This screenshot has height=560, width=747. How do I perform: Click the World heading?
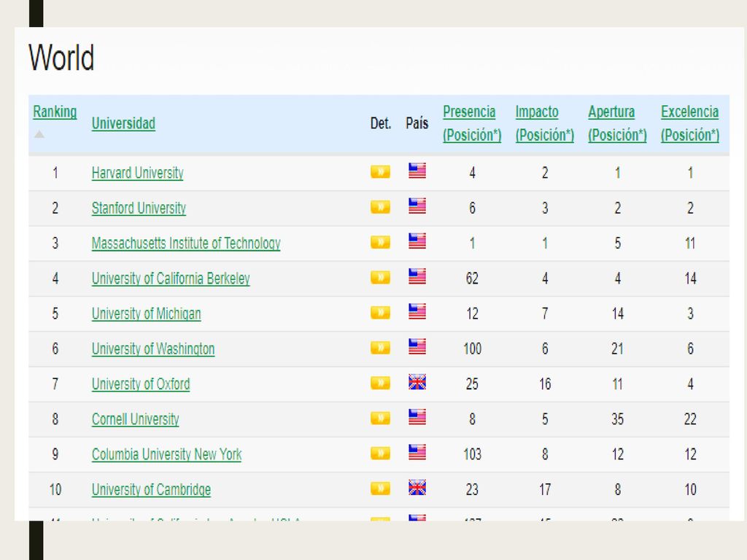[x=61, y=58]
